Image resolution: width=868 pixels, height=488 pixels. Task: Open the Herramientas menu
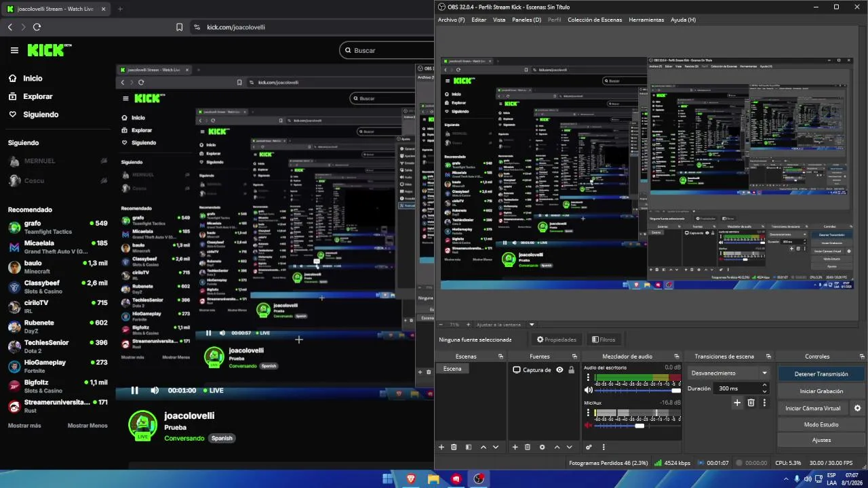(x=646, y=20)
